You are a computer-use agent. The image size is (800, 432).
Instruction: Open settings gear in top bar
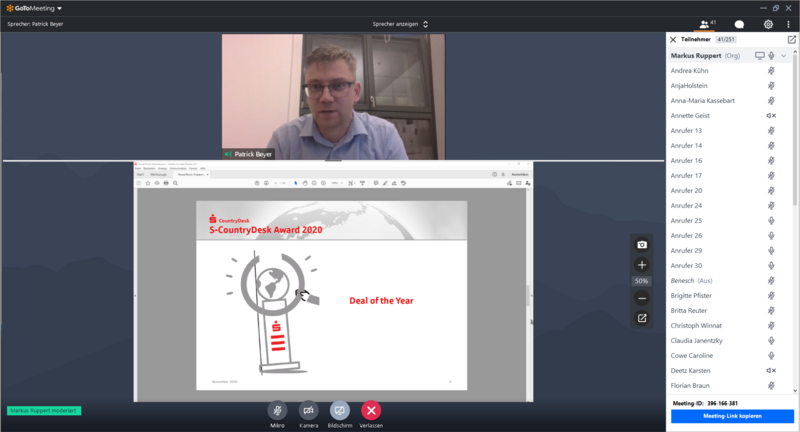tap(768, 24)
